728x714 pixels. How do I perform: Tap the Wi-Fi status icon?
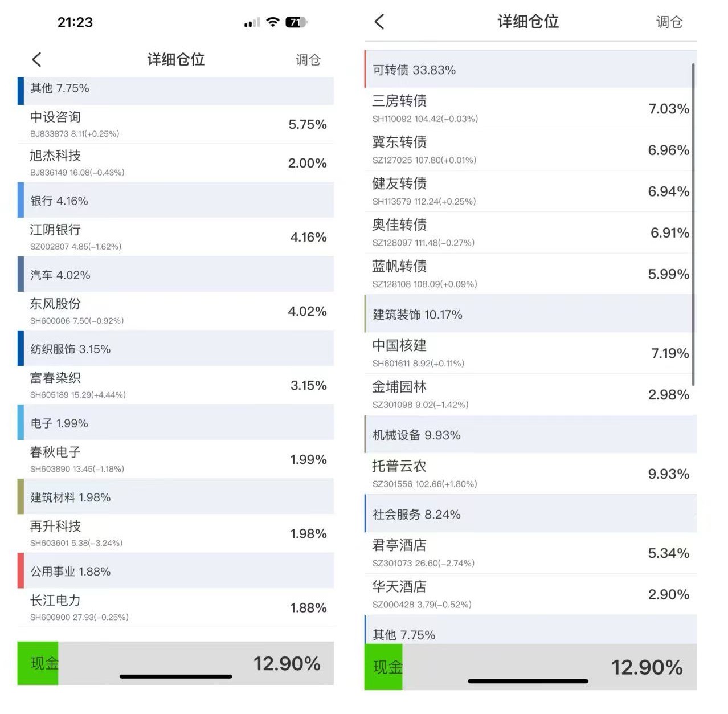(x=273, y=22)
